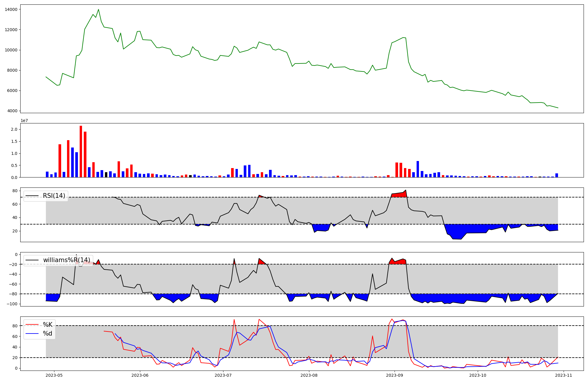Click the −100 tick on the Williams %R axis
The image size is (588, 382).
coord(12,304)
